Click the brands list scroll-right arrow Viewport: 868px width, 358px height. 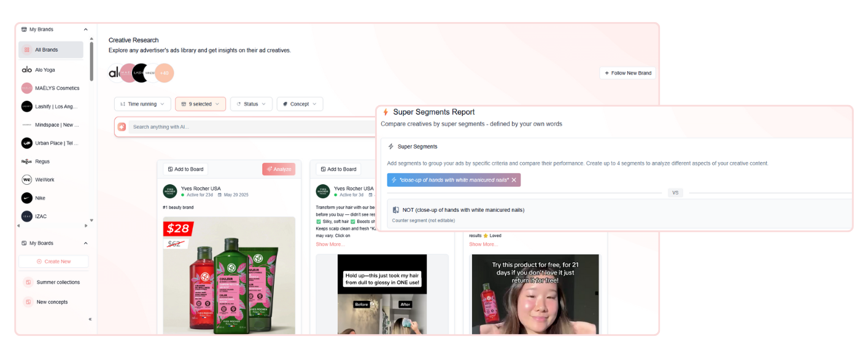(85, 226)
